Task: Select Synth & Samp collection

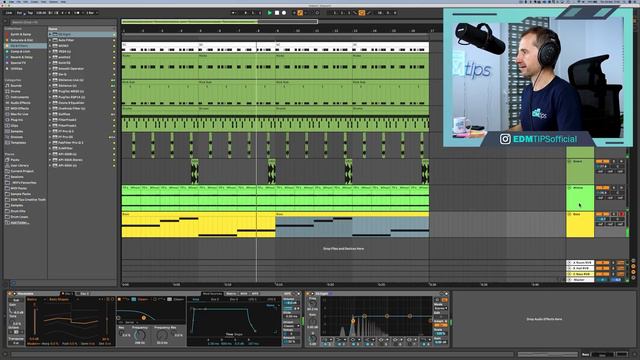Action: (x=21, y=35)
